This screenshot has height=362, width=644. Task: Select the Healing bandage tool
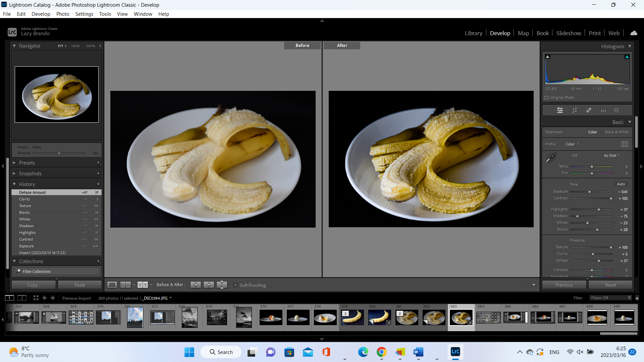[x=589, y=110]
